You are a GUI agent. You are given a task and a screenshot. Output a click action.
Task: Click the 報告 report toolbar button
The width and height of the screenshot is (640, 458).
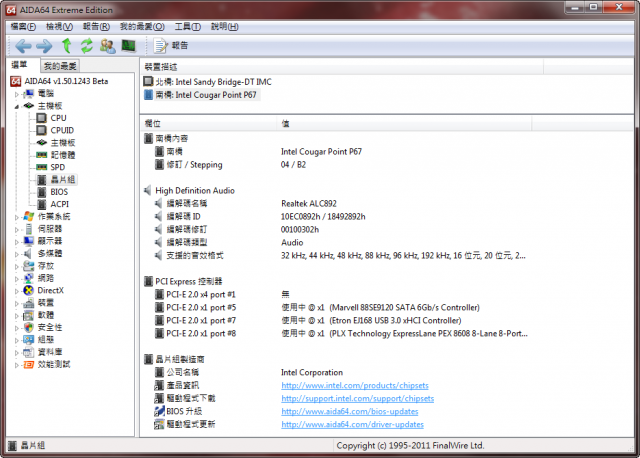tap(172, 46)
